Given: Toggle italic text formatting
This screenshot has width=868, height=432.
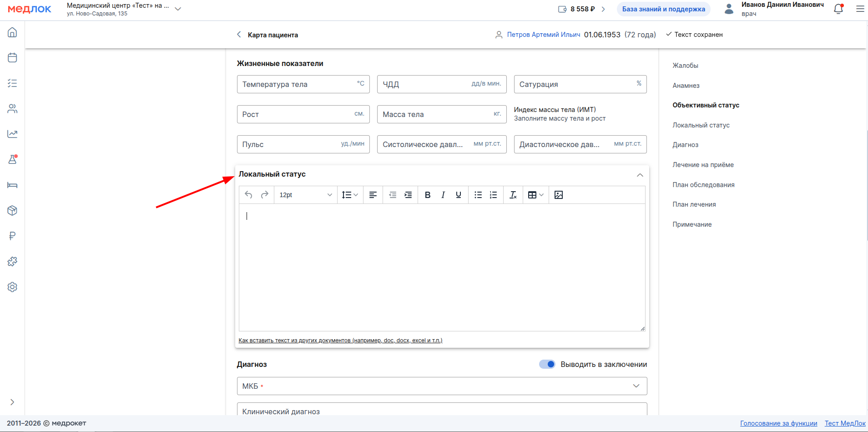Looking at the screenshot, I should tap(443, 195).
